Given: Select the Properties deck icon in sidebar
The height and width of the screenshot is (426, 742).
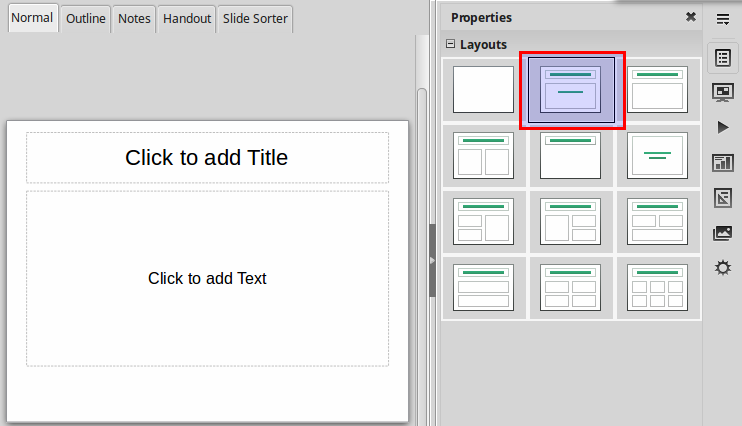Looking at the screenshot, I should click(722, 57).
